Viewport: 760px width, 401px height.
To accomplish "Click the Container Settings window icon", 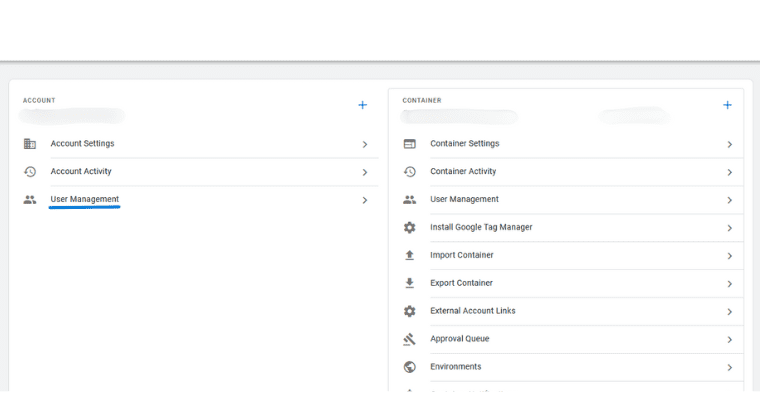I will click(x=409, y=144).
